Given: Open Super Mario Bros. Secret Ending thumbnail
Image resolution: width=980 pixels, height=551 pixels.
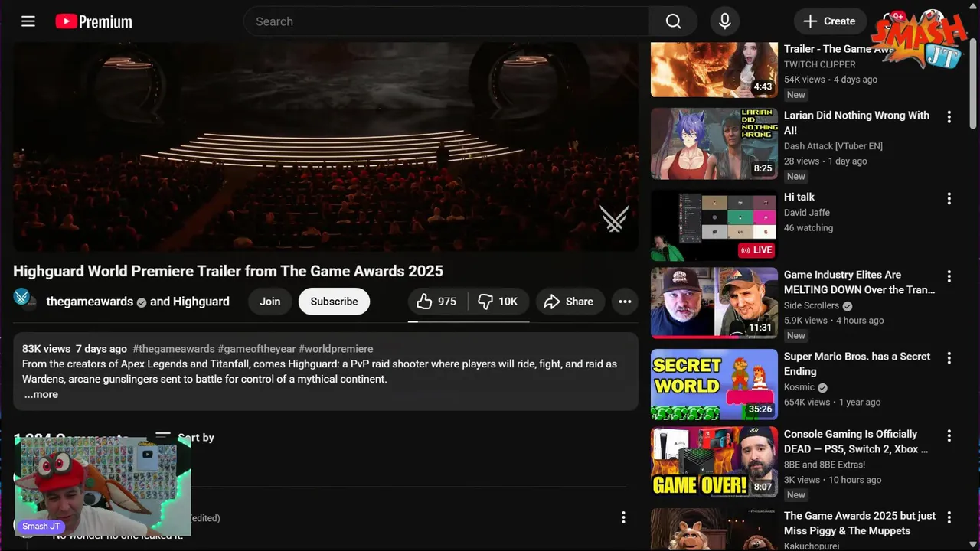Looking at the screenshot, I should [x=714, y=384].
